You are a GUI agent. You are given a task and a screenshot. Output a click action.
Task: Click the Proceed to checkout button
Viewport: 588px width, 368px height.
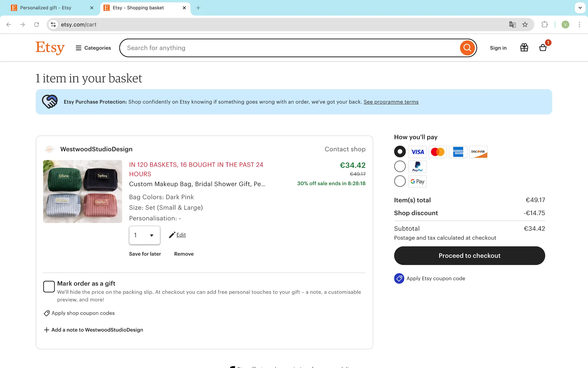[469, 256]
